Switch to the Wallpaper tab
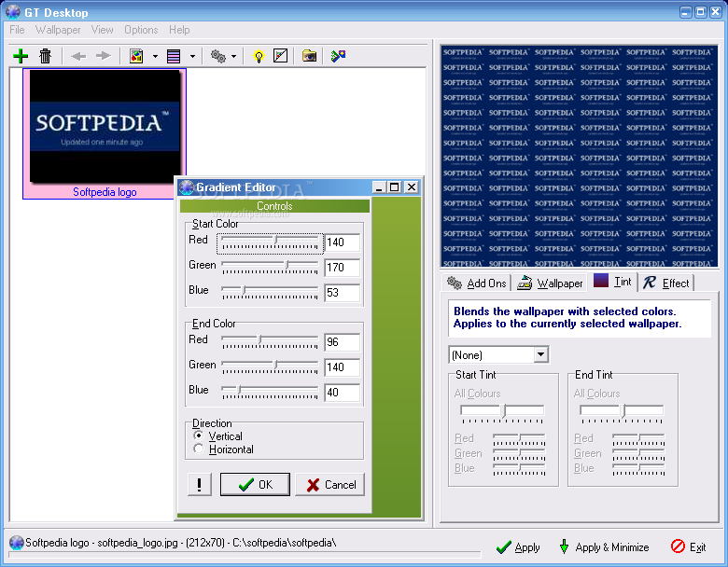This screenshot has height=567, width=728. click(550, 283)
